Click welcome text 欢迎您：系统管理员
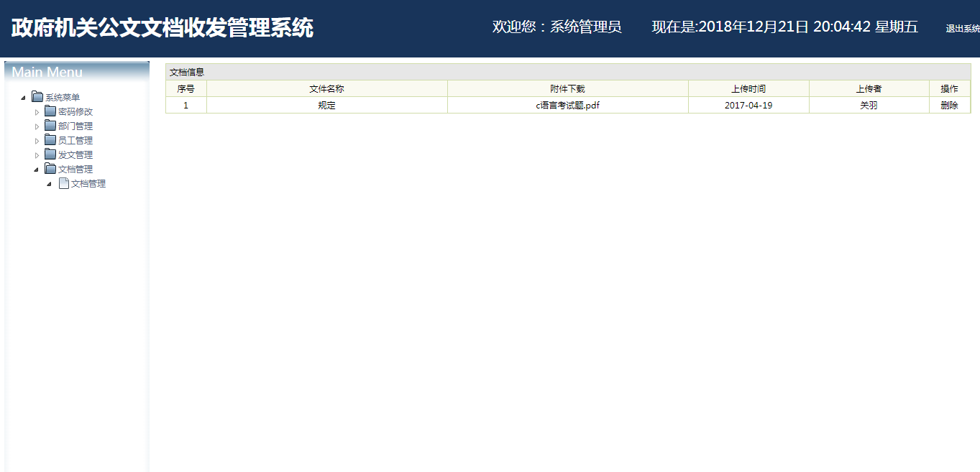 point(557,27)
